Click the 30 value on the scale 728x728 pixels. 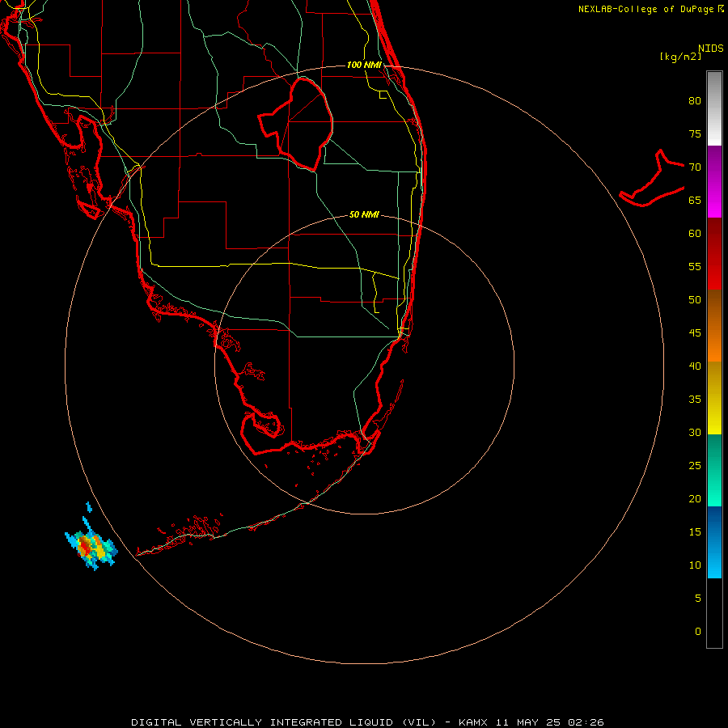coord(695,433)
